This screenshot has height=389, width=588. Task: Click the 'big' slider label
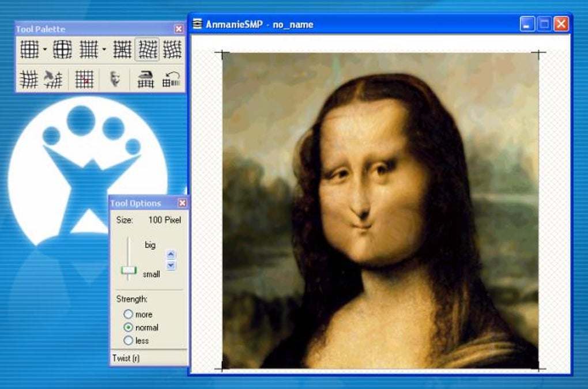click(x=150, y=245)
